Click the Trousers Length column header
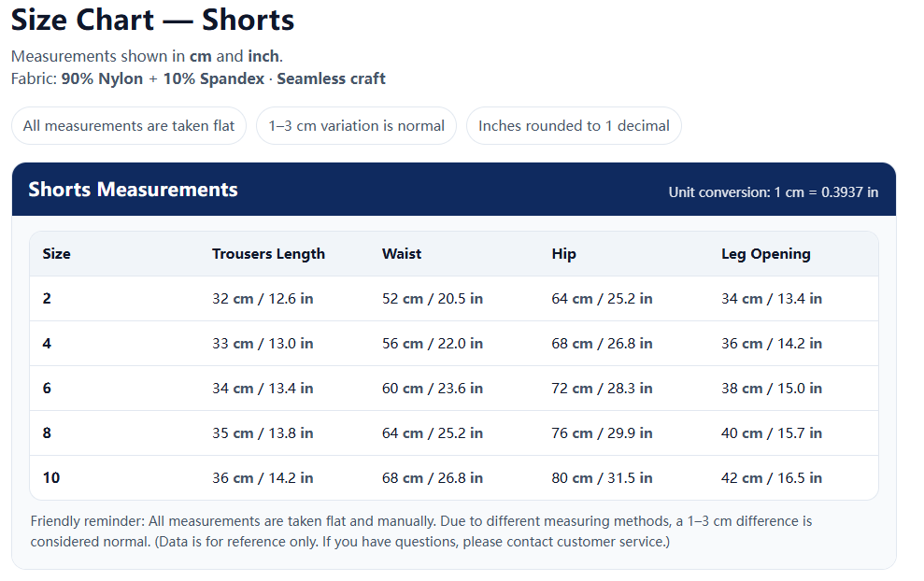The image size is (924, 581). tap(268, 254)
